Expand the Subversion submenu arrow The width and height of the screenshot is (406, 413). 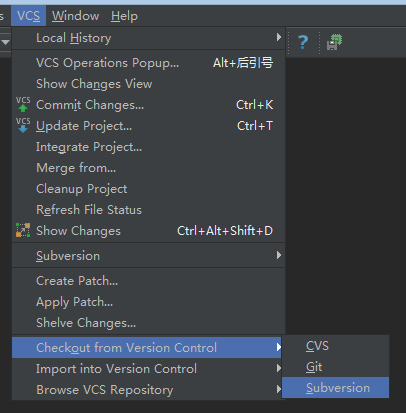tap(279, 255)
